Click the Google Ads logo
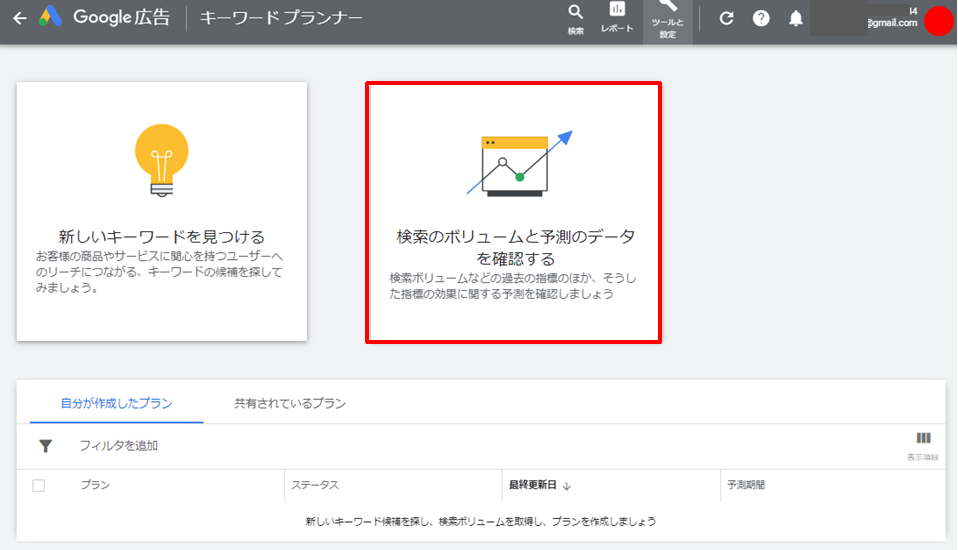The width and height of the screenshot is (958, 550). (50, 16)
